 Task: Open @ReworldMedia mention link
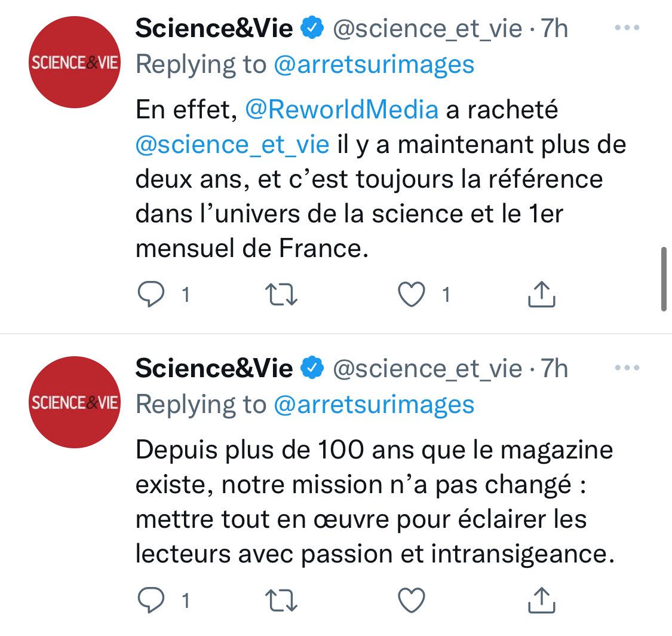point(342,110)
